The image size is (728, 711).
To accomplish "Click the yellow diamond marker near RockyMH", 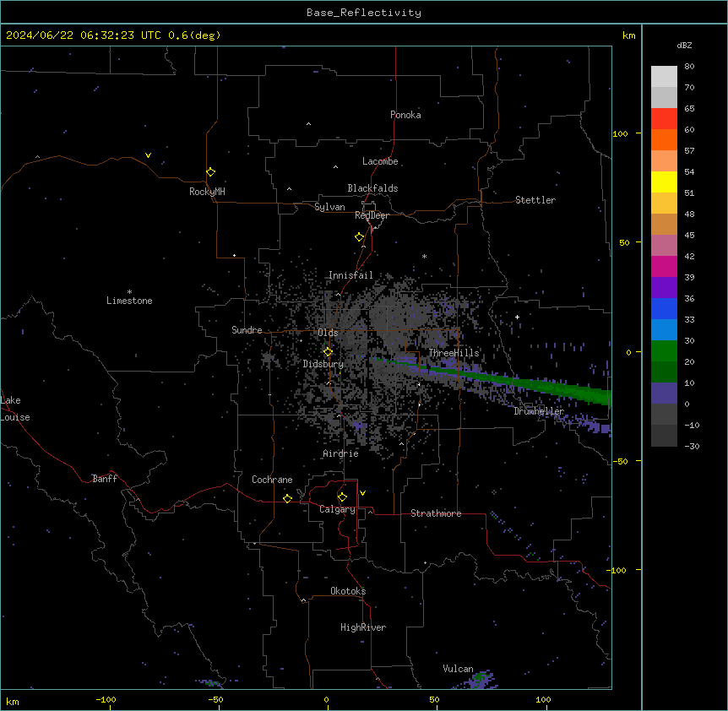I will [211, 172].
